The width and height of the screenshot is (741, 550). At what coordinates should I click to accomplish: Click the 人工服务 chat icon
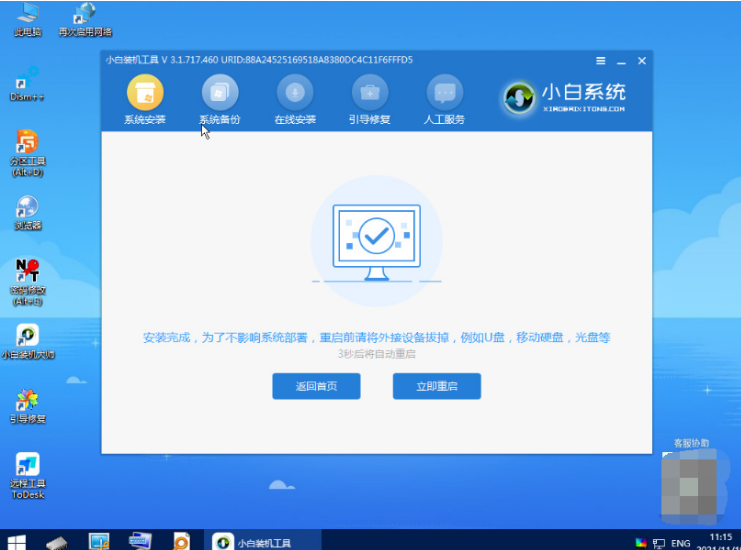coord(445,94)
